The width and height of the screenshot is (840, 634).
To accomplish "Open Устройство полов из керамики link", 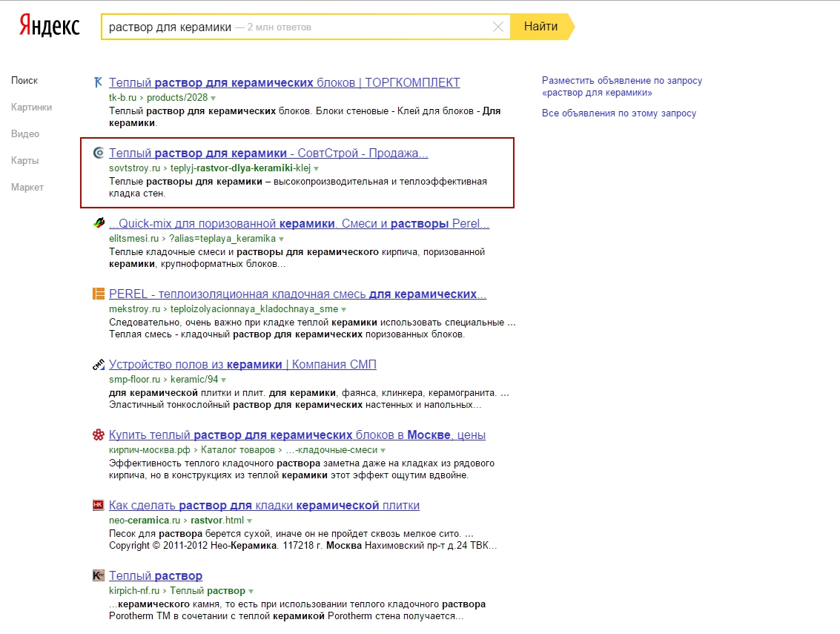I will pos(242,364).
